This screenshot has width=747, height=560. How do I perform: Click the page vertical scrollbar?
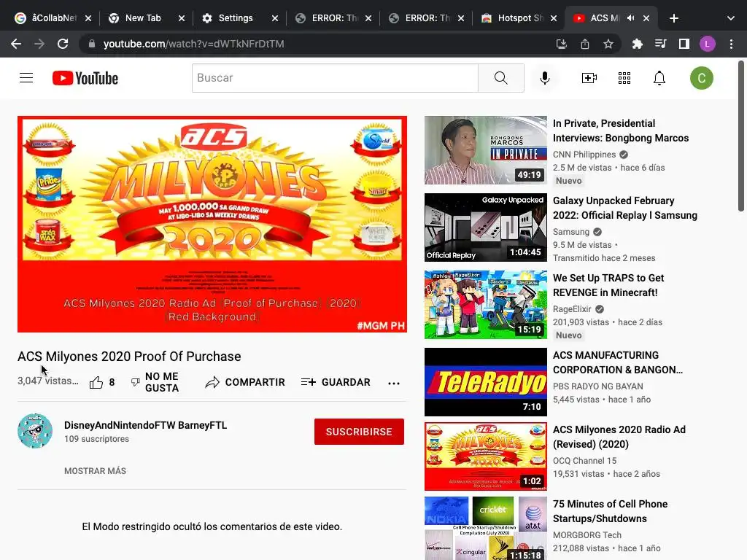pyautogui.click(x=741, y=136)
